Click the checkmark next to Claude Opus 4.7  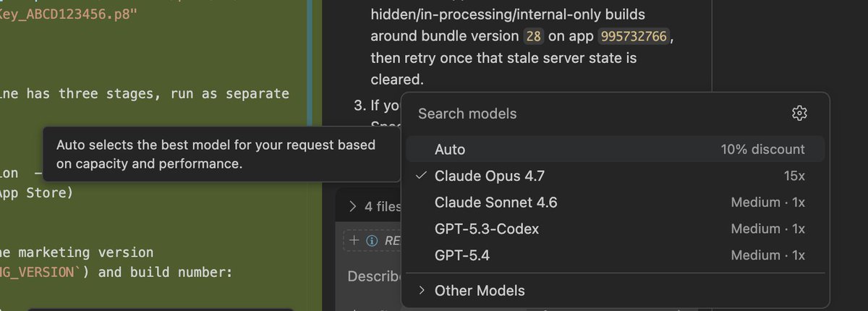pos(421,176)
